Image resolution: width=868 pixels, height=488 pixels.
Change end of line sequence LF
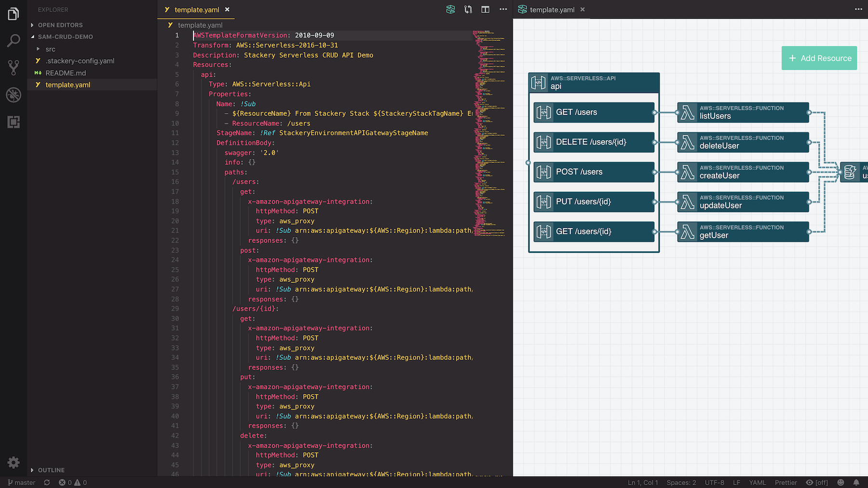736,482
